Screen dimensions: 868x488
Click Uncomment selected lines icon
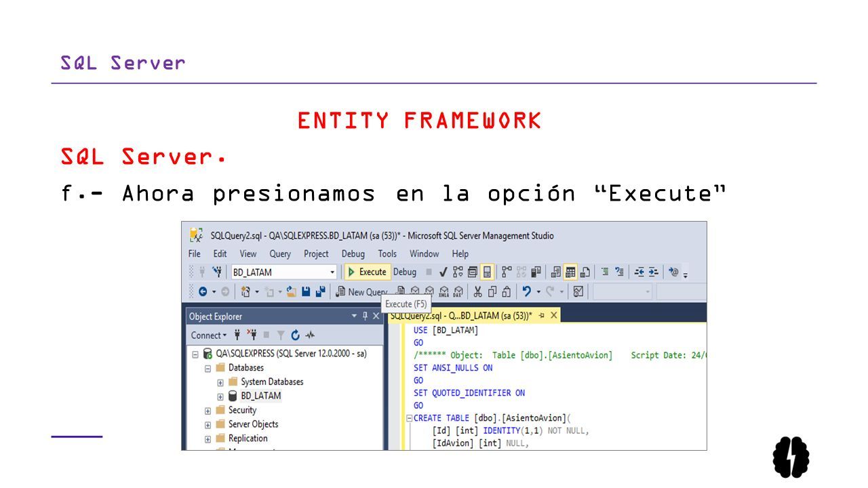[x=619, y=272]
